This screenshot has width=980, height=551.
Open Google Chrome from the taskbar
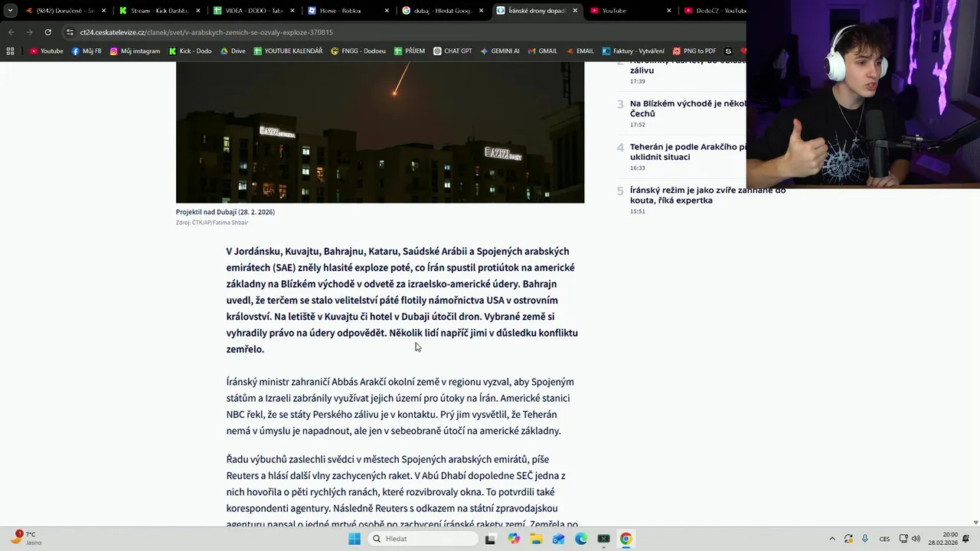pyautogui.click(x=626, y=539)
